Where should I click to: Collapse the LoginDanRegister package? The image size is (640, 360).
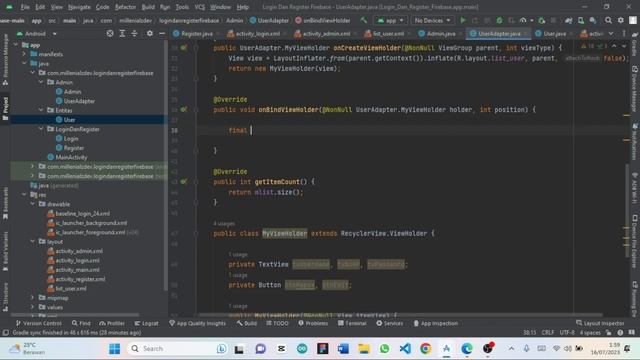pos(41,129)
